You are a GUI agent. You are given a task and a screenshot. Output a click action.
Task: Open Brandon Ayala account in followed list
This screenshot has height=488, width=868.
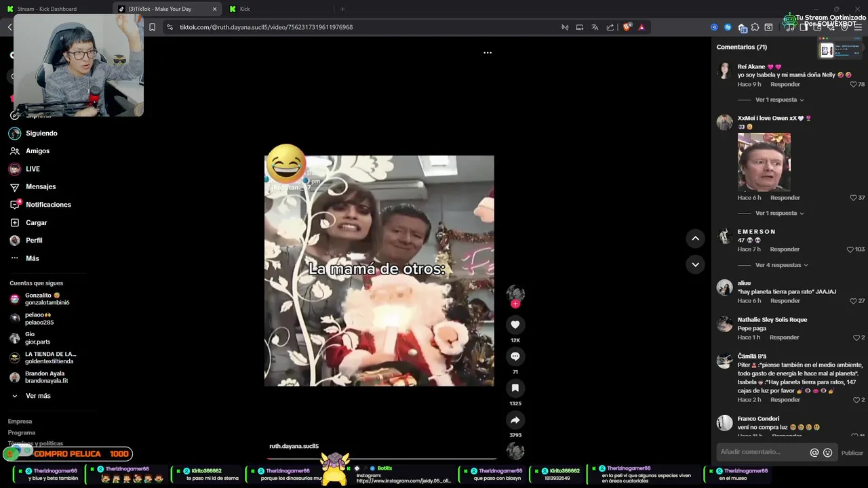[39, 378]
